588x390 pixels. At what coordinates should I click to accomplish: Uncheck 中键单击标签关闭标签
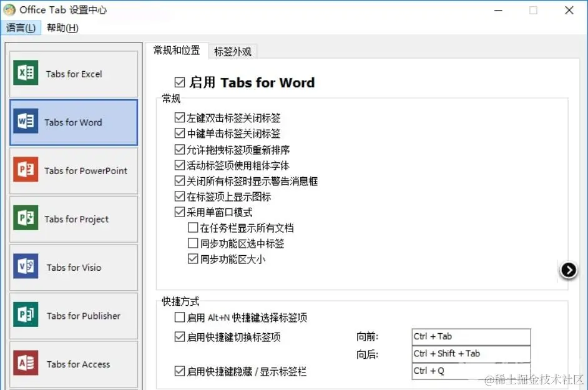[180, 133]
